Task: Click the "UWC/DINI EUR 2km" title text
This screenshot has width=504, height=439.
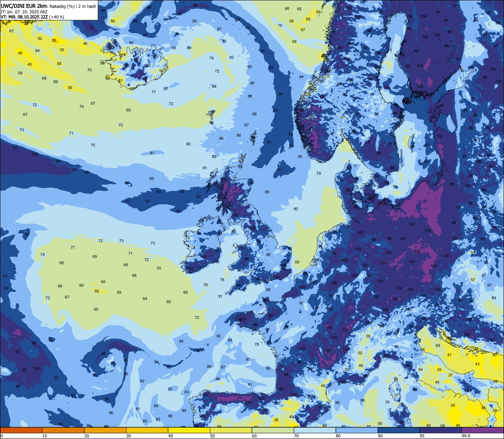Action: pos(24,6)
